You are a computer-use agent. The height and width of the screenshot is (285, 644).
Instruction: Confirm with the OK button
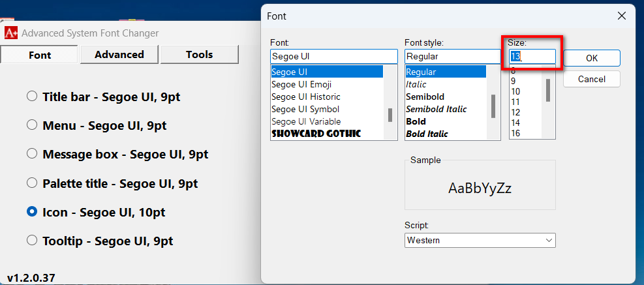click(x=591, y=58)
